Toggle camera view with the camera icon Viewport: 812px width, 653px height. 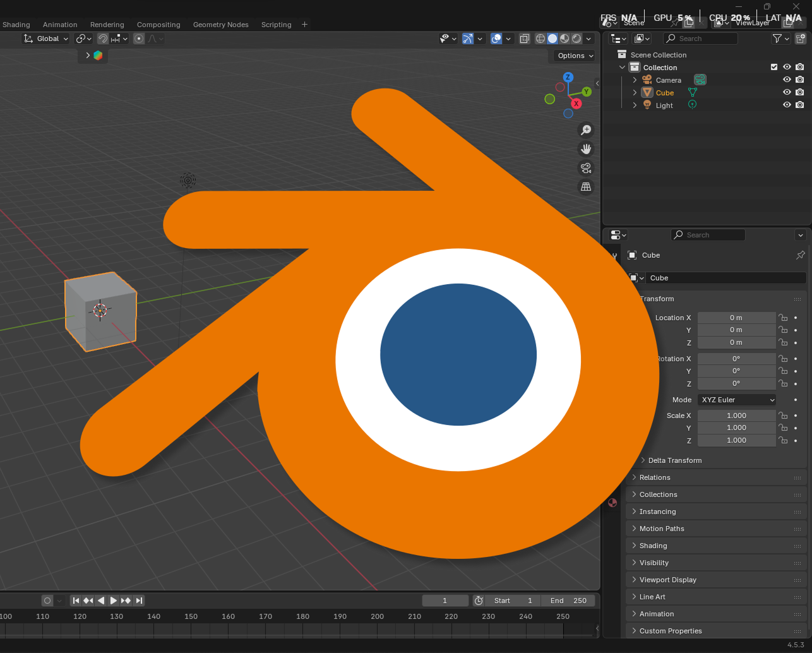(586, 168)
